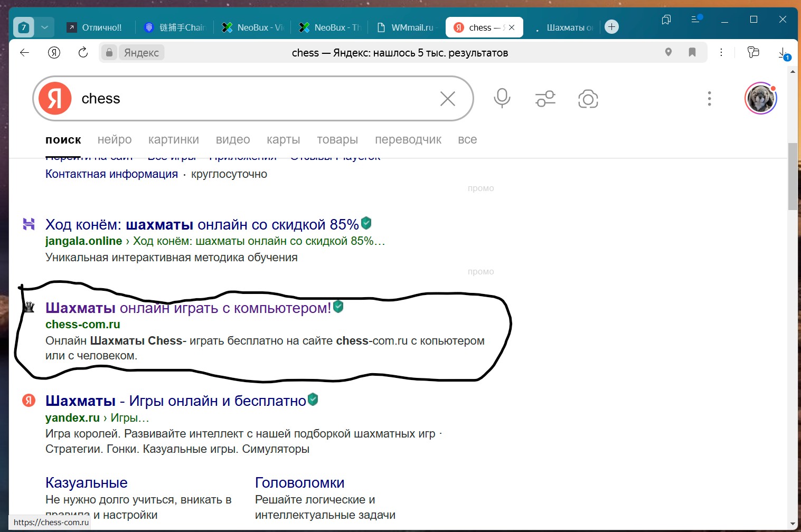Clear the search query with the X

click(x=448, y=99)
